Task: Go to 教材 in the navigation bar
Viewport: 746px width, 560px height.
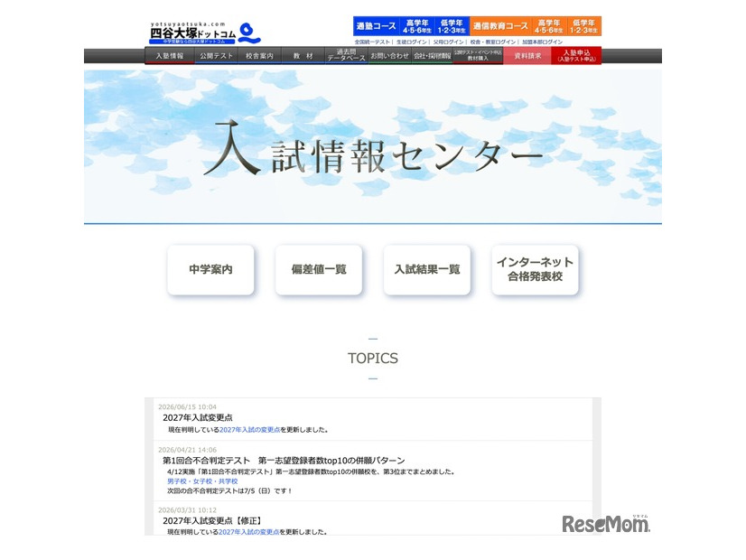Action: [x=303, y=56]
